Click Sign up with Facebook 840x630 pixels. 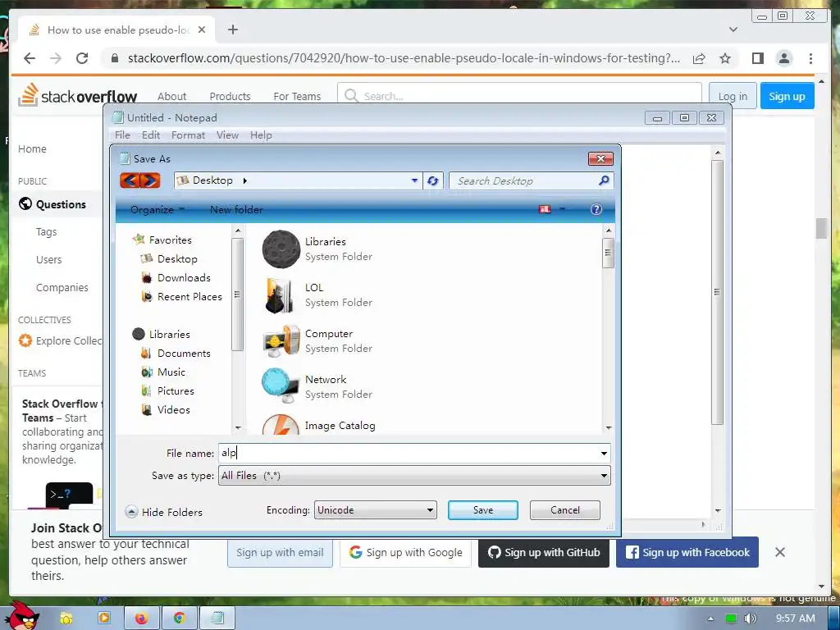click(x=687, y=552)
